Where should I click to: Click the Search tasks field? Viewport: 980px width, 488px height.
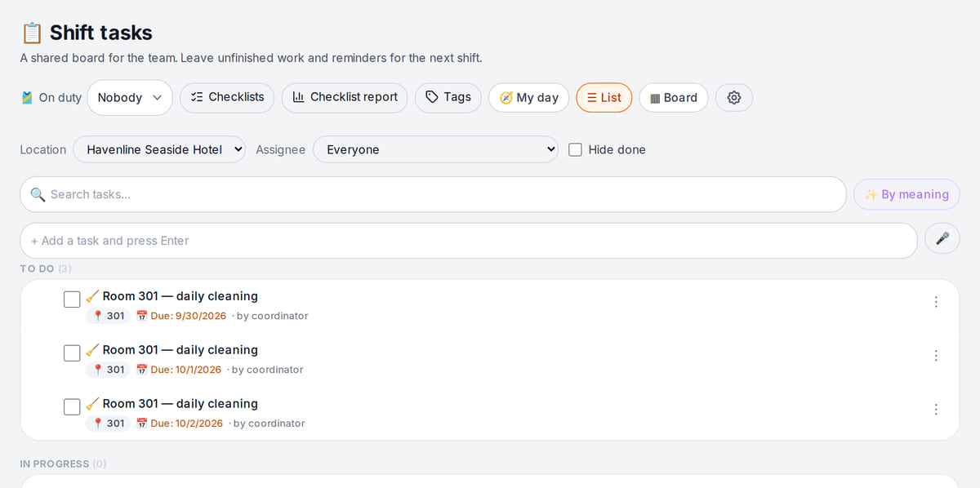(x=433, y=194)
